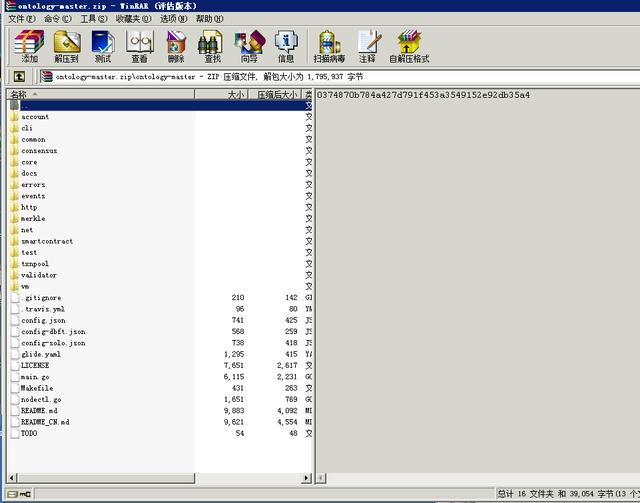Select the .gitignore file icon

15,298
